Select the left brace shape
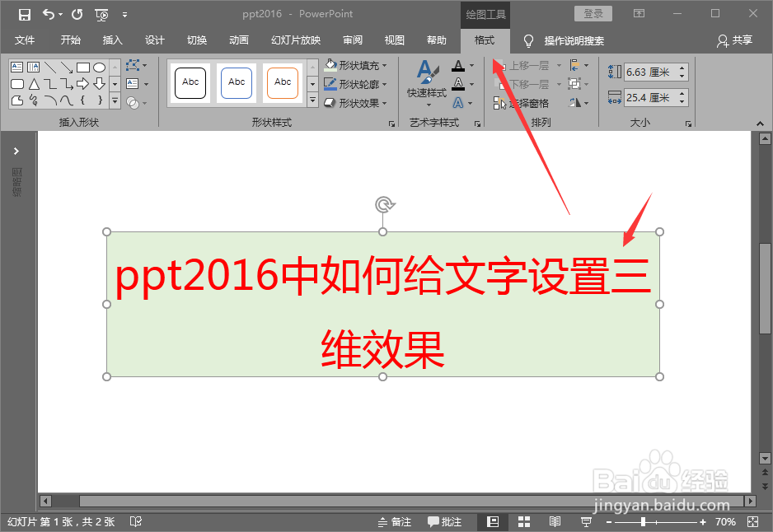This screenshot has width=773, height=532. [82, 100]
